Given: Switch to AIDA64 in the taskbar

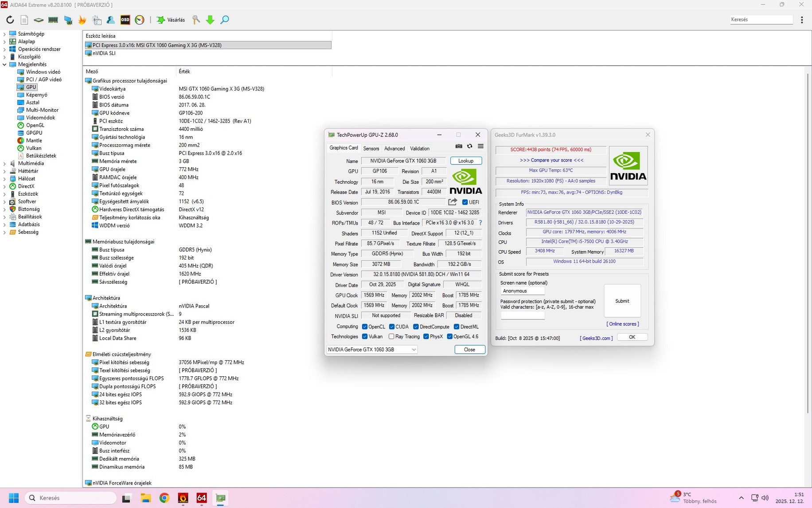Looking at the screenshot, I should [202, 498].
